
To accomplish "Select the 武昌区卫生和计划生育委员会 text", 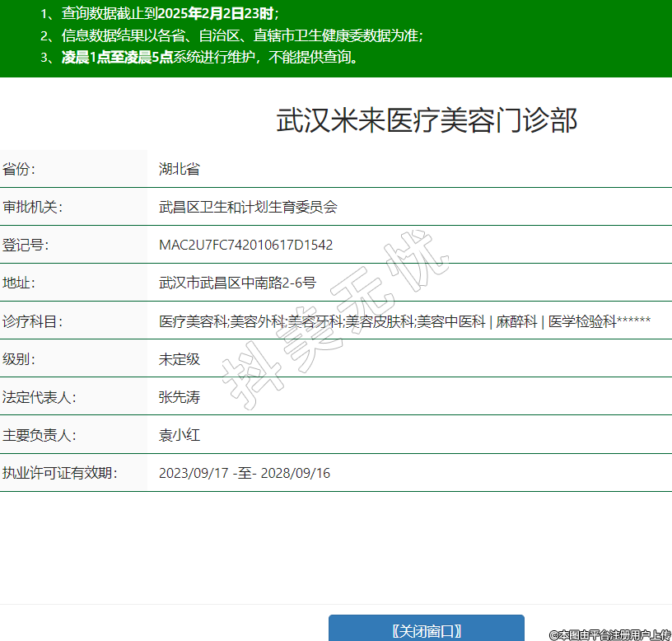I will [x=248, y=208].
